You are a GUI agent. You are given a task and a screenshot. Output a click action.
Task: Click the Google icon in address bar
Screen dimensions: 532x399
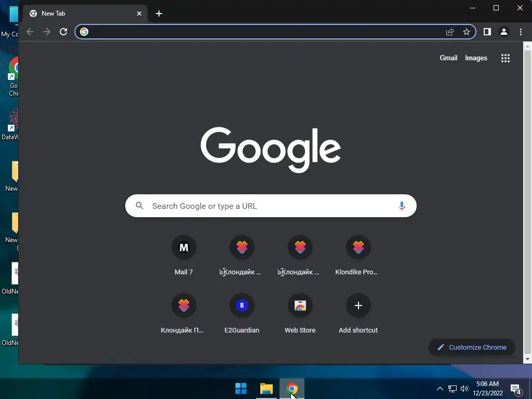click(x=84, y=32)
